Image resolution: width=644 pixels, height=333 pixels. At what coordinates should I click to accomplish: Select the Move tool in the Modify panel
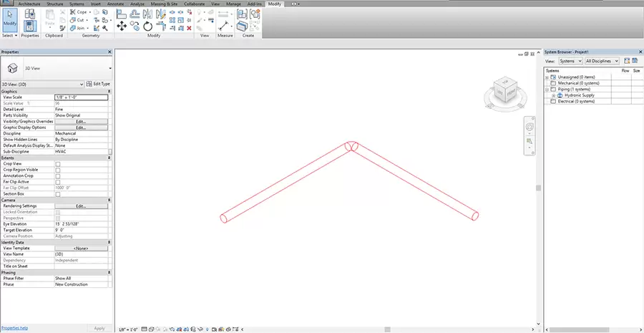pos(122,26)
